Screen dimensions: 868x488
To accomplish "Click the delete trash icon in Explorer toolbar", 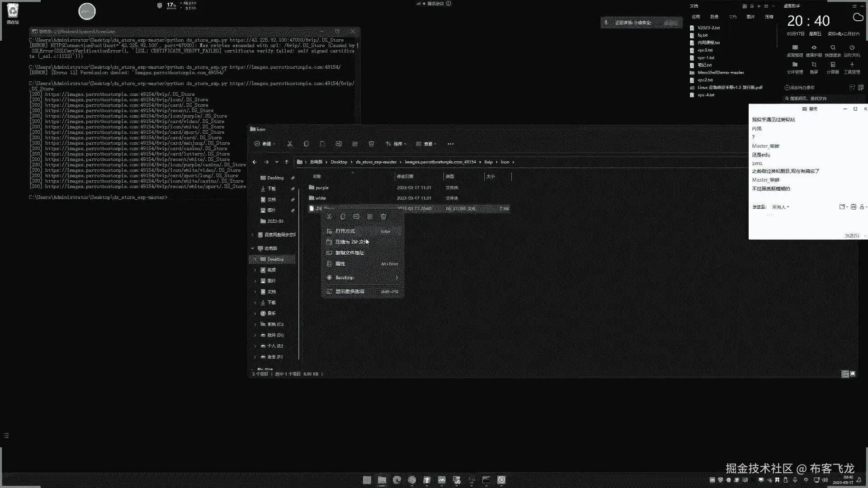I will [x=371, y=144].
